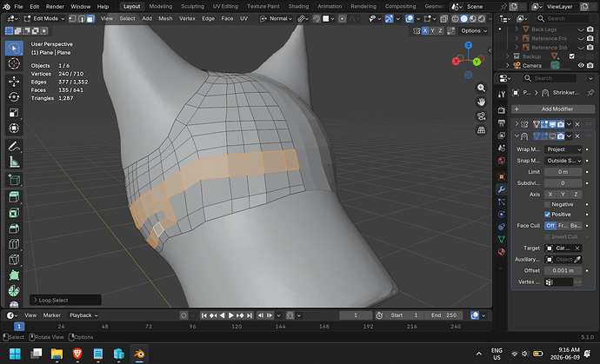This screenshot has height=364, width=600.
Task: Open the Wrap Method Project dropdown
Action: point(563,149)
